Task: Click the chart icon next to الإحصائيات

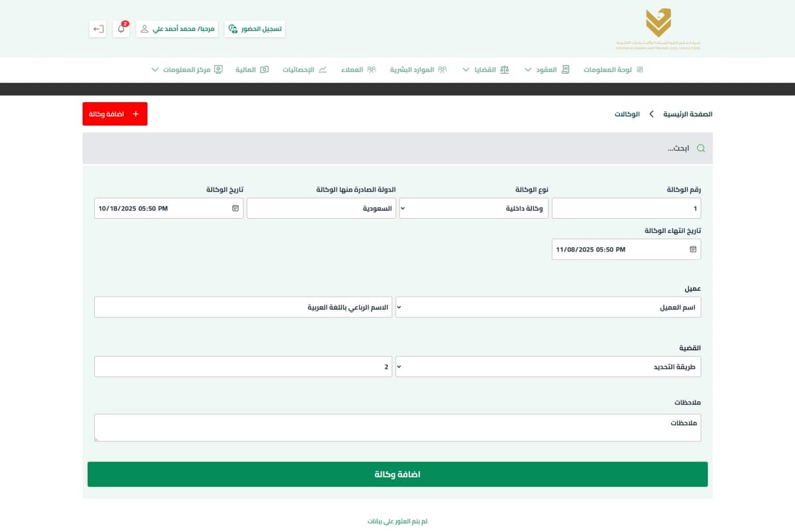Action: [x=323, y=70]
